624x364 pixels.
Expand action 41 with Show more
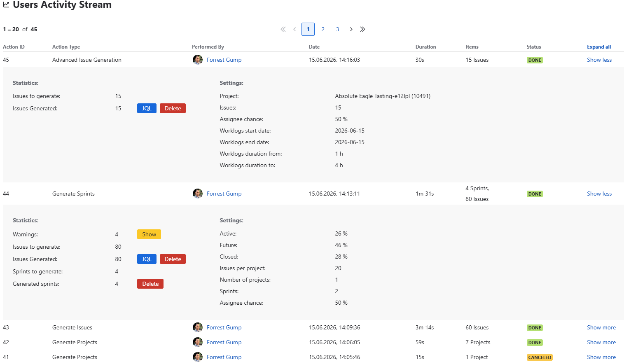(601, 357)
